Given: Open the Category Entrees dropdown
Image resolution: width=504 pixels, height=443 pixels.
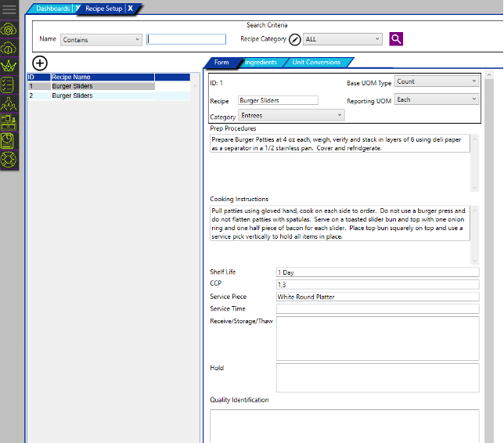Looking at the screenshot, I should [291, 116].
